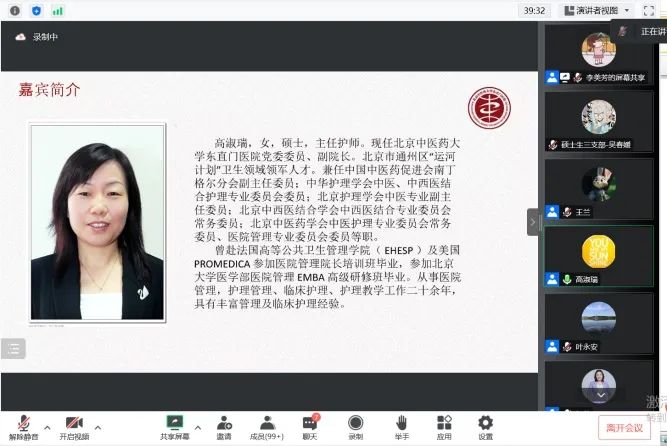
Task: Open the 演讲者视图 layout dropdown
Action: click(596, 11)
